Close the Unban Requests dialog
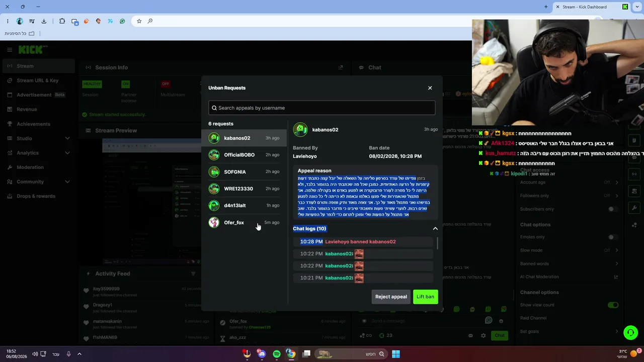The width and height of the screenshot is (644, 362). (x=430, y=88)
